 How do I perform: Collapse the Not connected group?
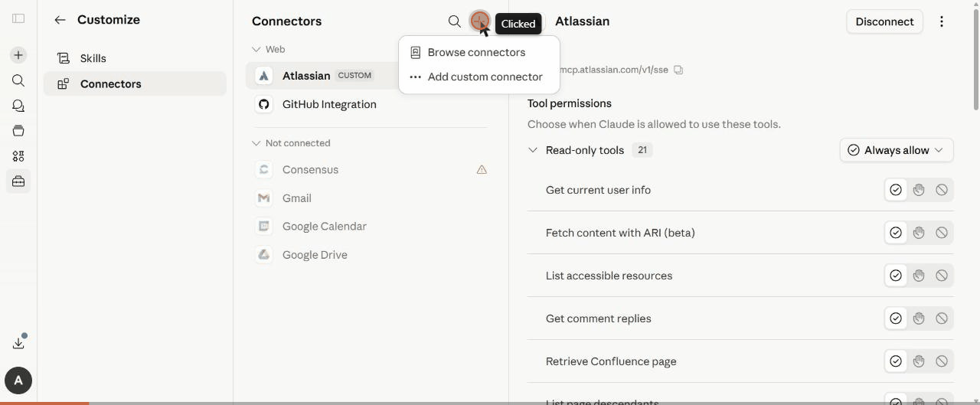pos(256,143)
